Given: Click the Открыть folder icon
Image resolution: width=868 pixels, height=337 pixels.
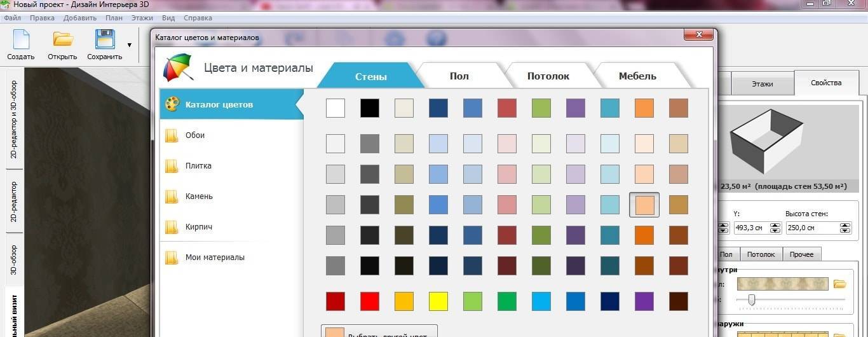Looking at the screenshot, I should [62, 40].
